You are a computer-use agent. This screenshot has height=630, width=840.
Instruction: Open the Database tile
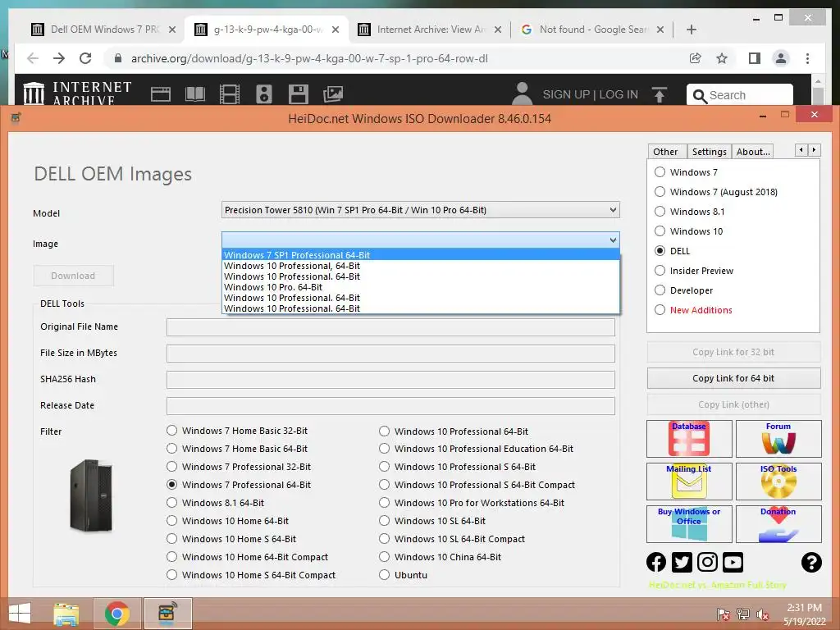pos(689,438)
